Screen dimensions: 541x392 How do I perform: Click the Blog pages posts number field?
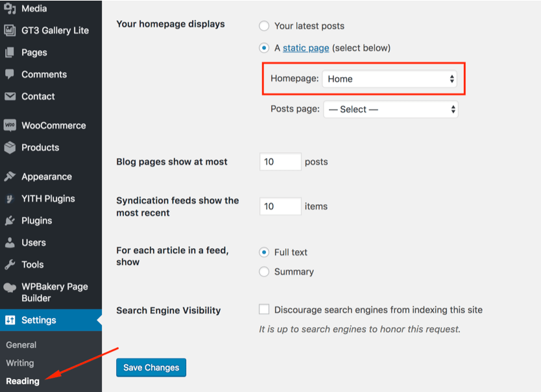click(x=280, y=162)
